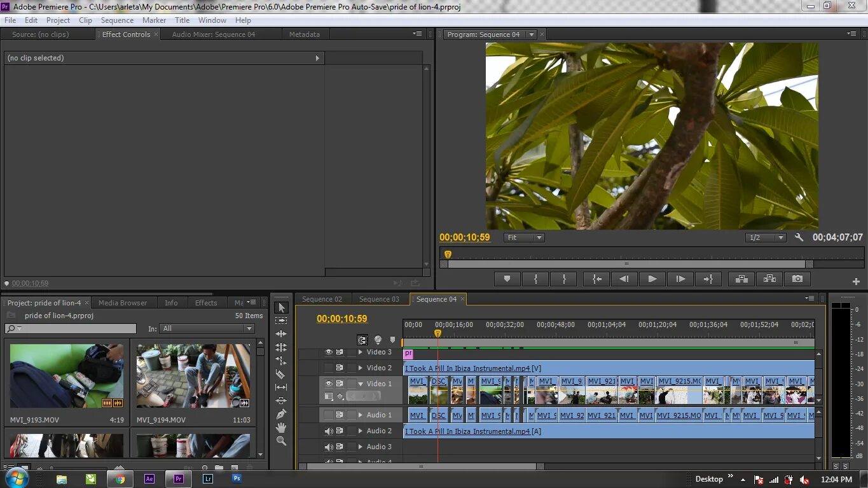Open the 1/2 playback resolution dropdown
The image size is (868, 488).
pyautogui.click(x=766, y=237)
